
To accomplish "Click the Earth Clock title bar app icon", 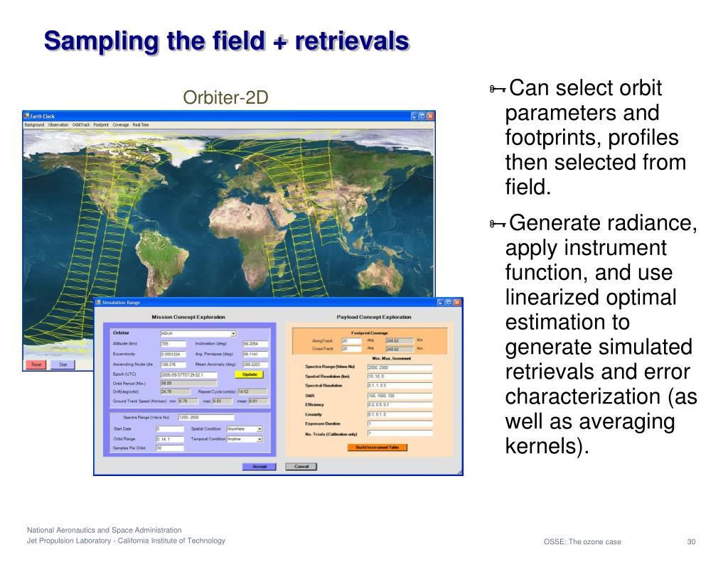I will (x=26, y=116).
